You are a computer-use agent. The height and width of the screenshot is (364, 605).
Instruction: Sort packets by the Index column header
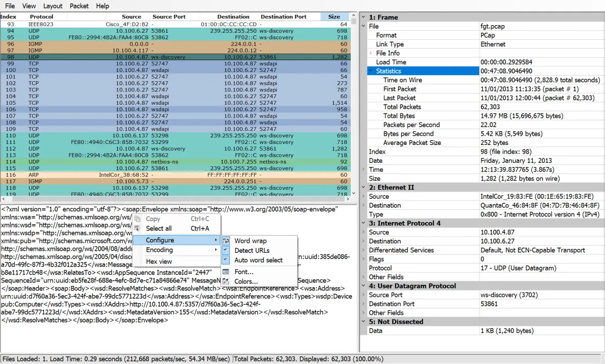[13, 17]
